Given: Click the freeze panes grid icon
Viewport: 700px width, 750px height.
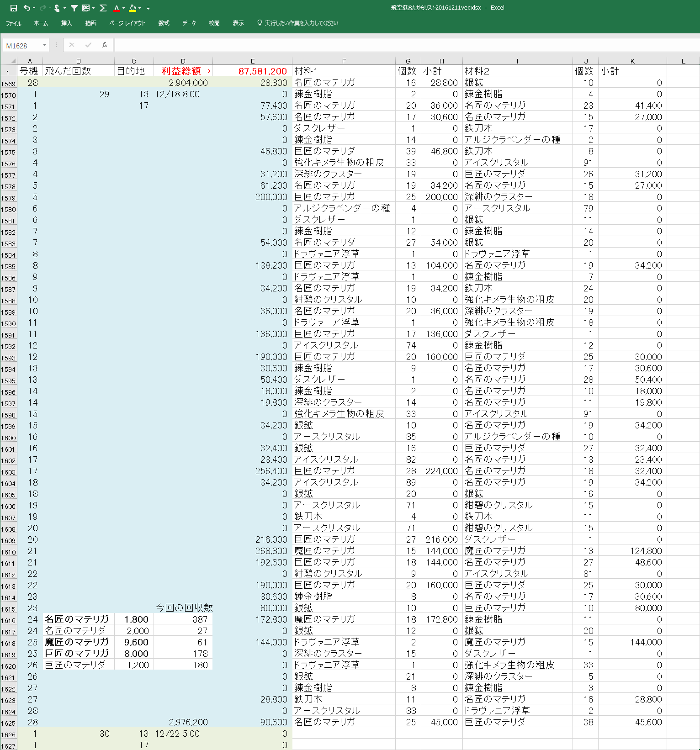Looking at the screenshot, I should (86, 8).
